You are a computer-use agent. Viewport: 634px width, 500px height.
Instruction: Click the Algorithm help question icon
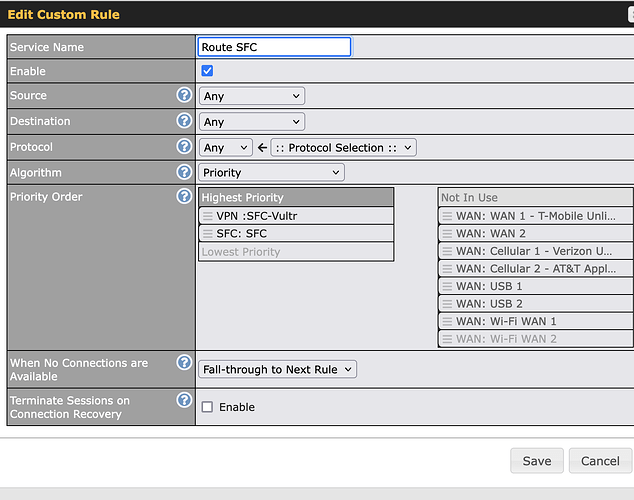tap(184, 172)
